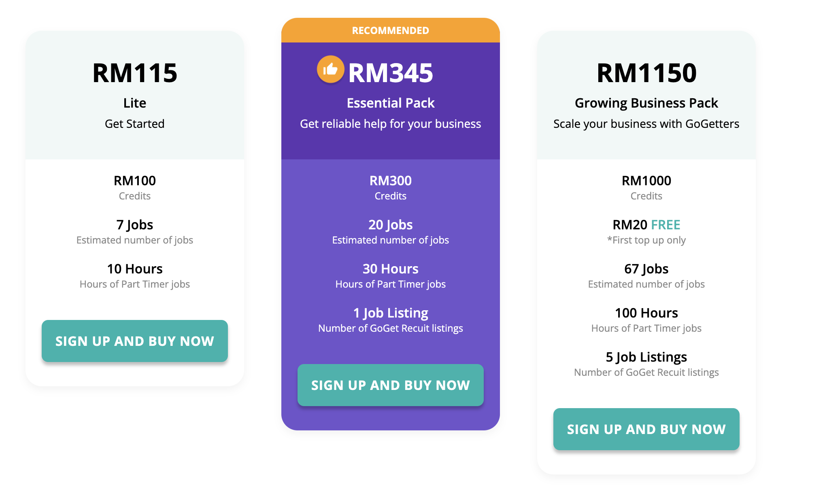
Task: Click the RM300 Credits text
Action: click(x=391, y=187)
